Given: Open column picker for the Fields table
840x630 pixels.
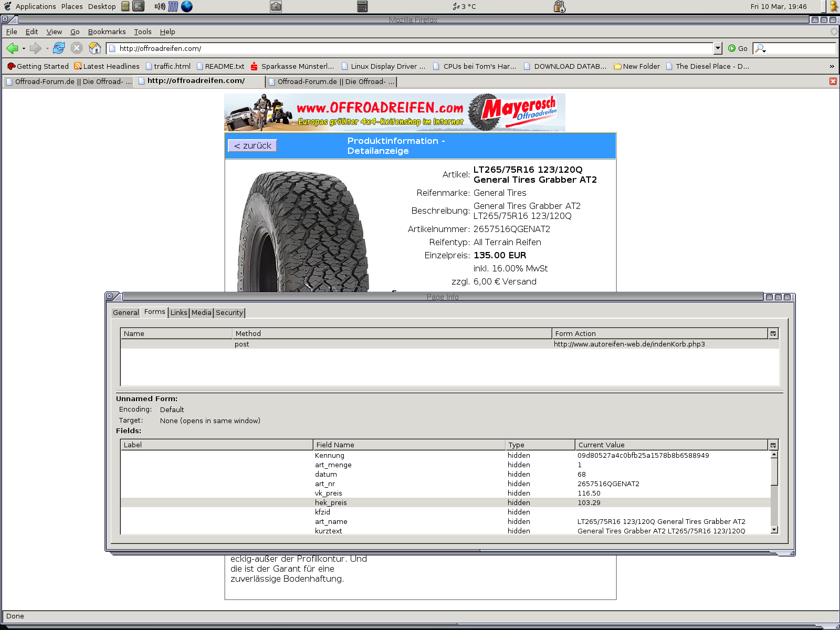Looking at the screenshot, I should [x=773, y=445].
